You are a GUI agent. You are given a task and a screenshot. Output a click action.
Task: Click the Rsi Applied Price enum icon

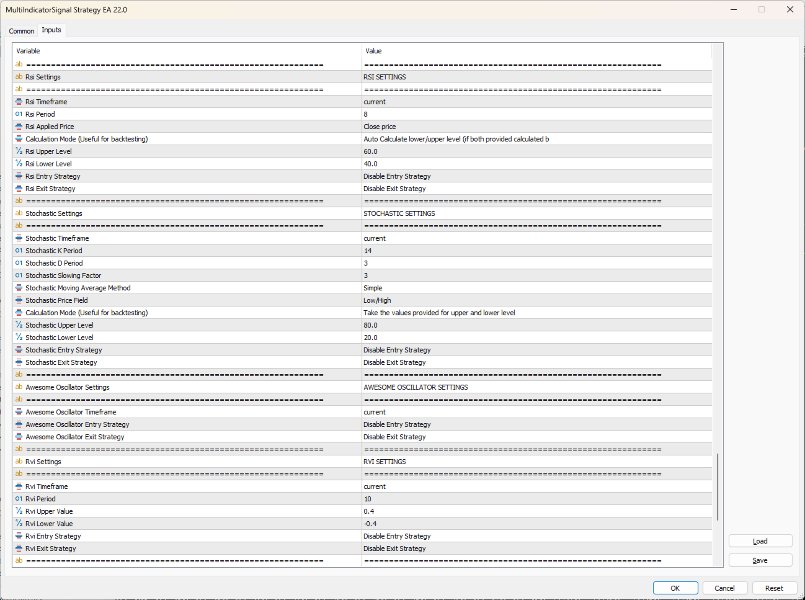point(19,126)
